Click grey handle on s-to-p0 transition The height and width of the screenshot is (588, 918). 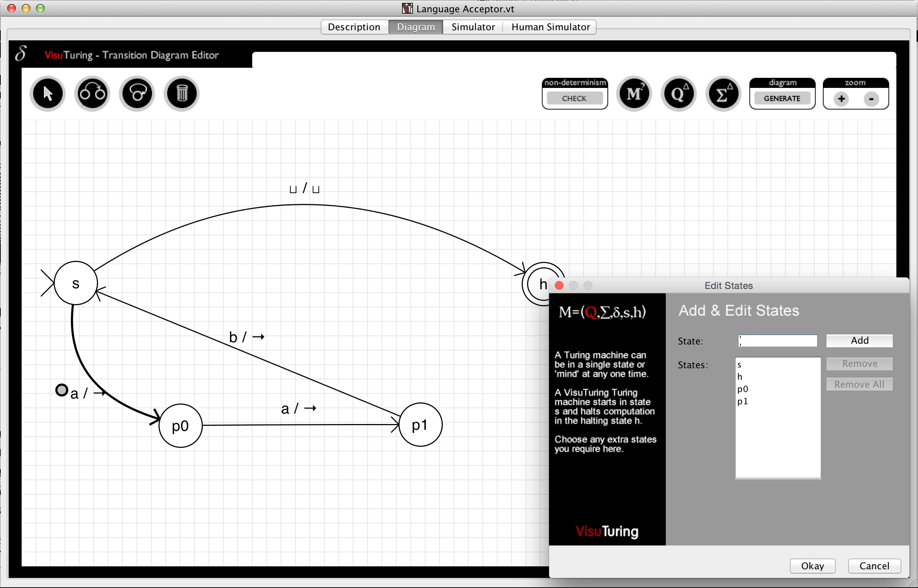[x=62, y=390]
